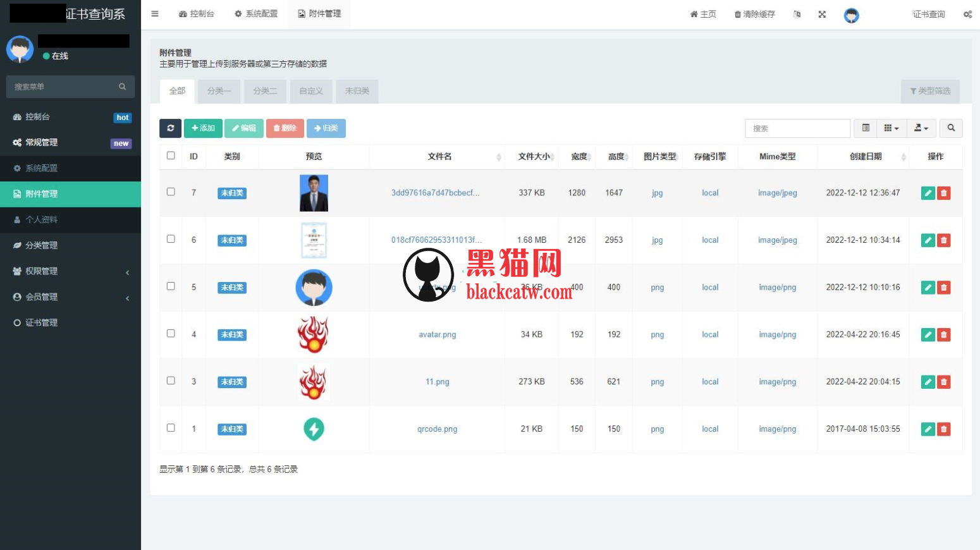
Task: Open the user avatar in top bar
Action: tap(852, 15)
